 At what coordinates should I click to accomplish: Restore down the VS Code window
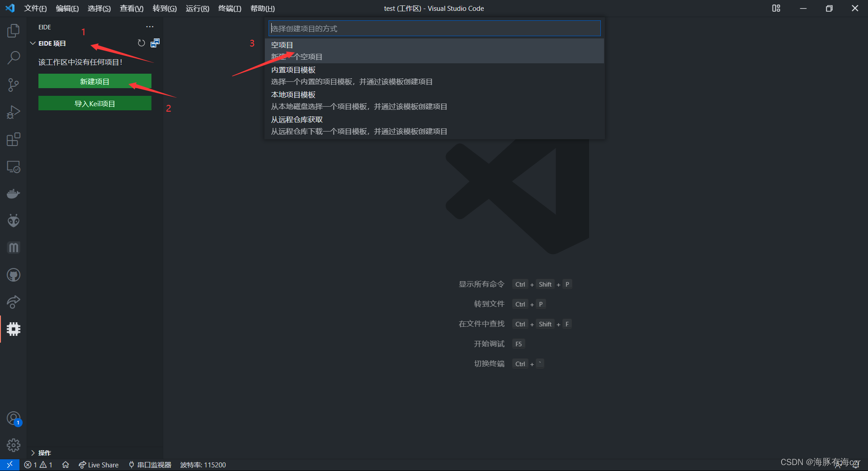[829, 8]
